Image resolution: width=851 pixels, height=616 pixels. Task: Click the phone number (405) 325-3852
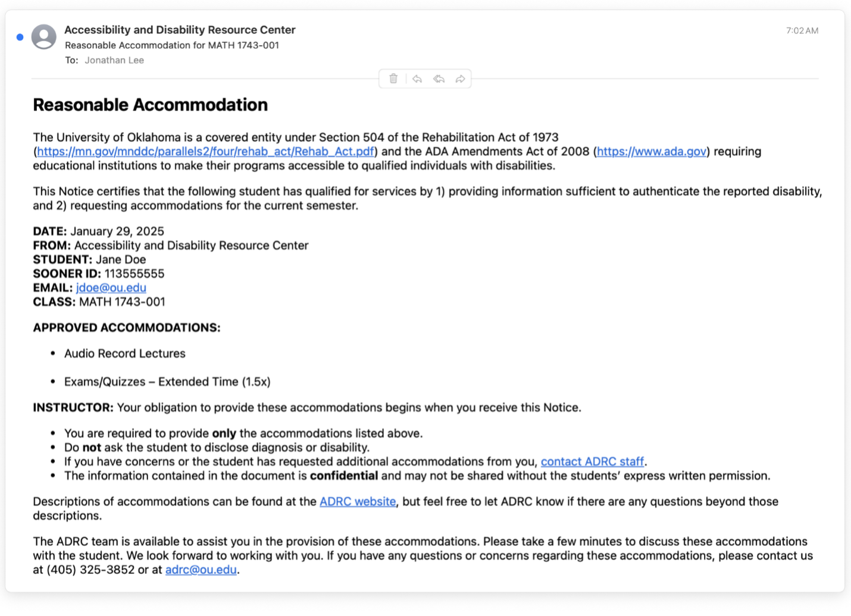pos(90,570)
